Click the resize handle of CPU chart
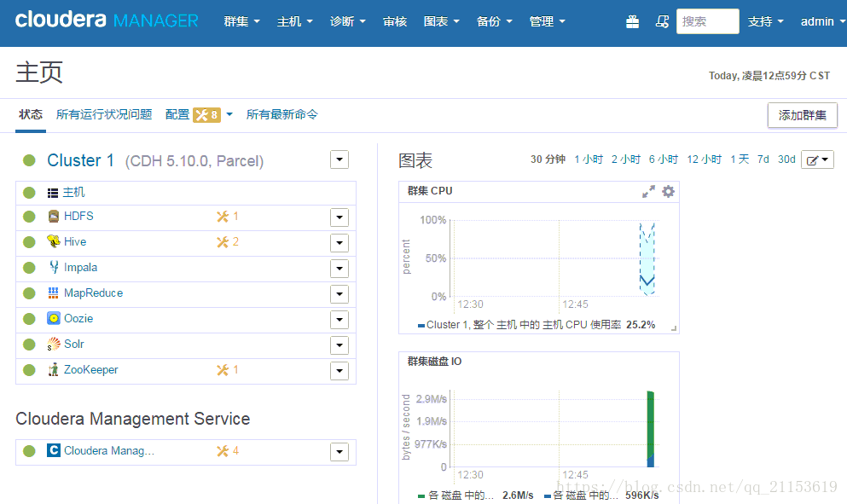The image size is (847, 504). point(674,327)
